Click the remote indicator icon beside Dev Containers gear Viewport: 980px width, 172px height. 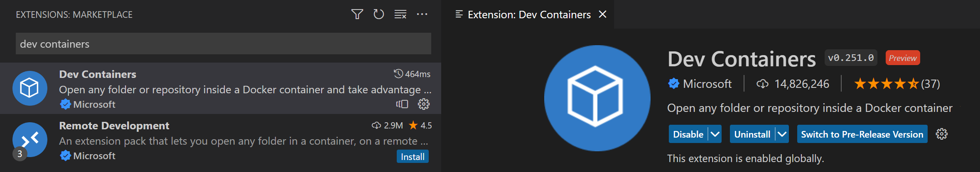402,104
